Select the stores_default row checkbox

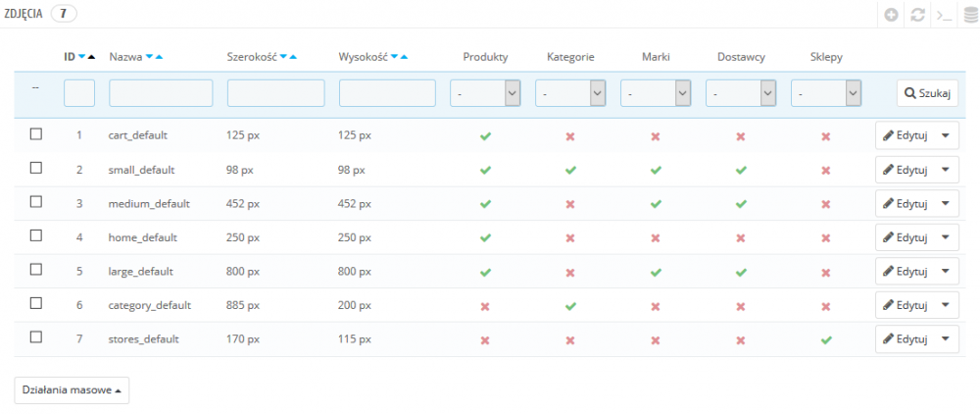36,336
